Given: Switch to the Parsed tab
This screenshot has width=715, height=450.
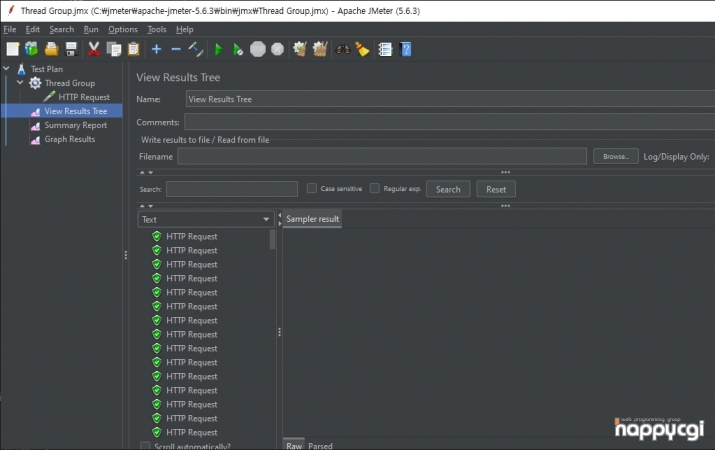Looking at the screenshot, I should coord(320,445).
